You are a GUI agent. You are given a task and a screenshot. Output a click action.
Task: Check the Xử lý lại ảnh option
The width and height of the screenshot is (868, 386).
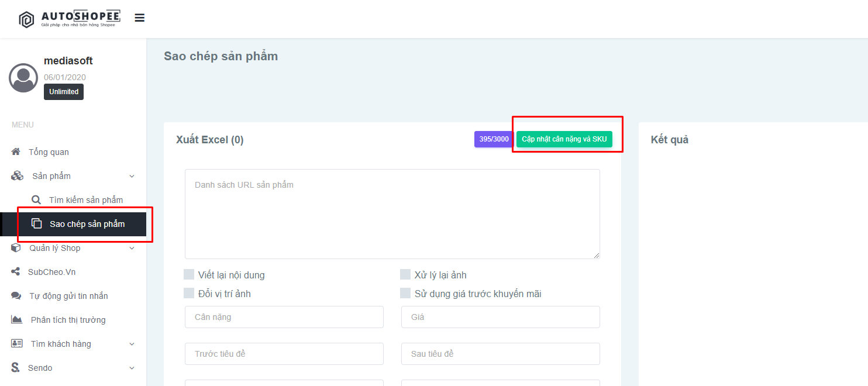(x=405, y=274)
